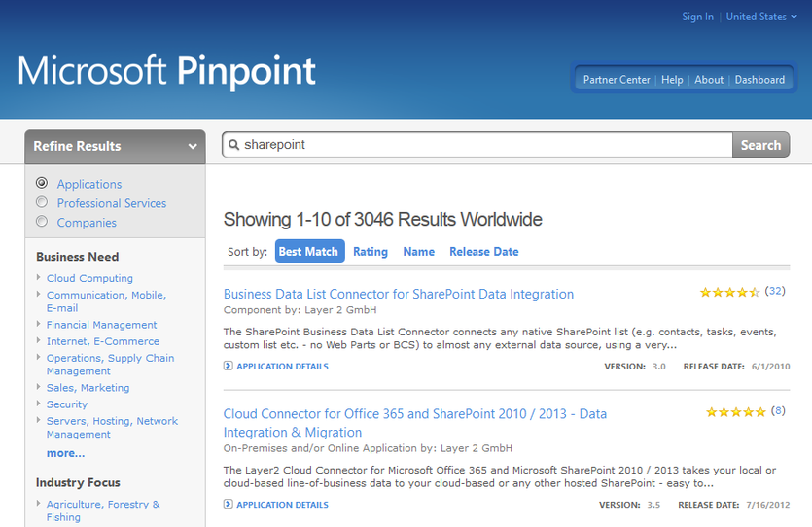812x527 pixels.
Task: Open the (32) reviews count link
Action: coord(775,291)
